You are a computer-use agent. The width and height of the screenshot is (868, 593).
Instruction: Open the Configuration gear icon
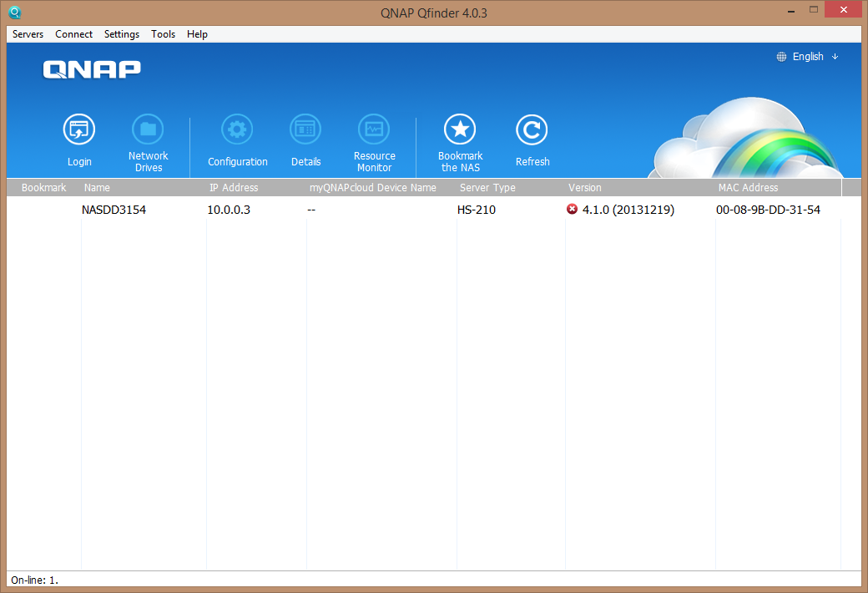point(237,129)
